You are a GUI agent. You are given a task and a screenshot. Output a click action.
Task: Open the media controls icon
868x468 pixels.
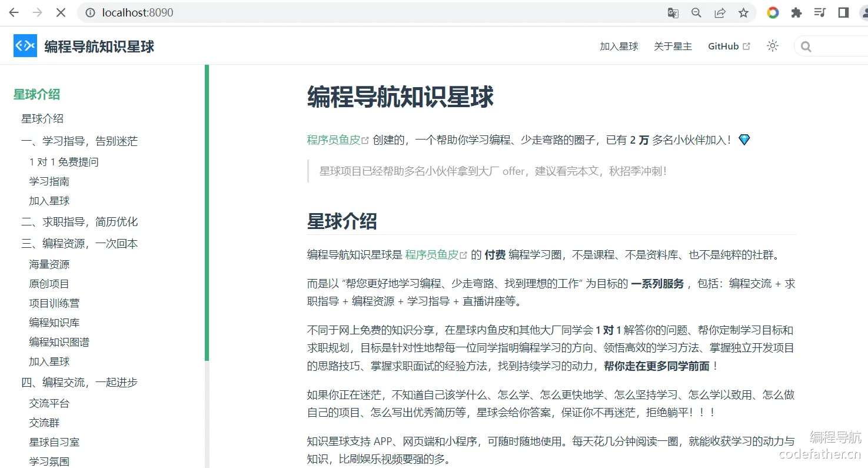coord(820,12)
